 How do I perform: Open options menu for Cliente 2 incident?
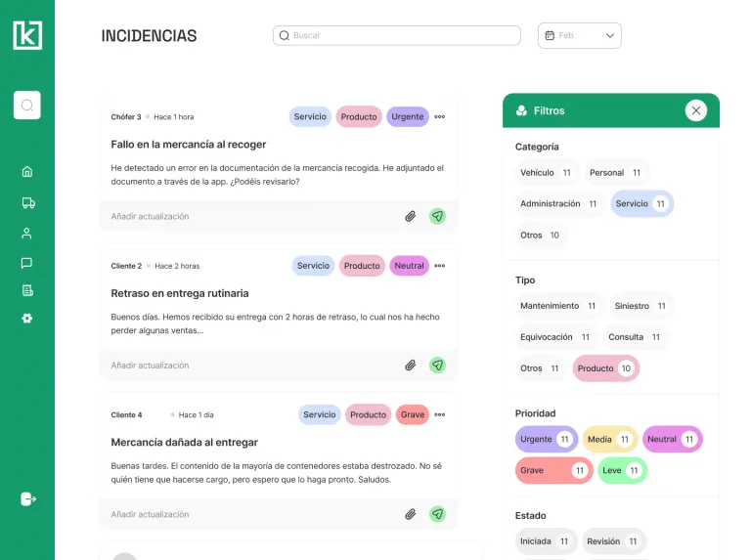440,266
